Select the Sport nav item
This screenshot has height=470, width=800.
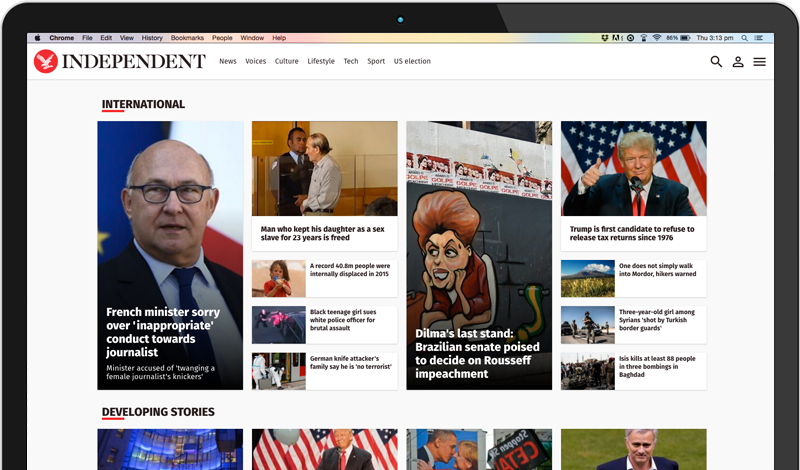[x=376, y=61]
